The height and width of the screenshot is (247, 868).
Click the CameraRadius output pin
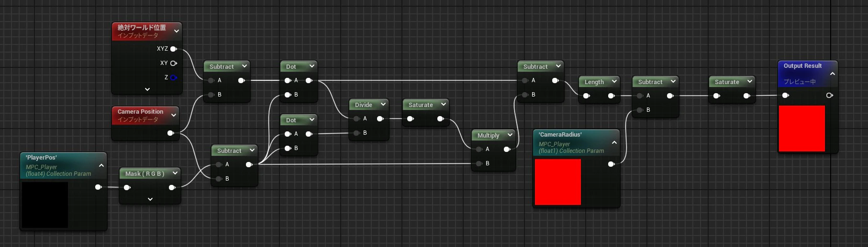coord(612,164)
